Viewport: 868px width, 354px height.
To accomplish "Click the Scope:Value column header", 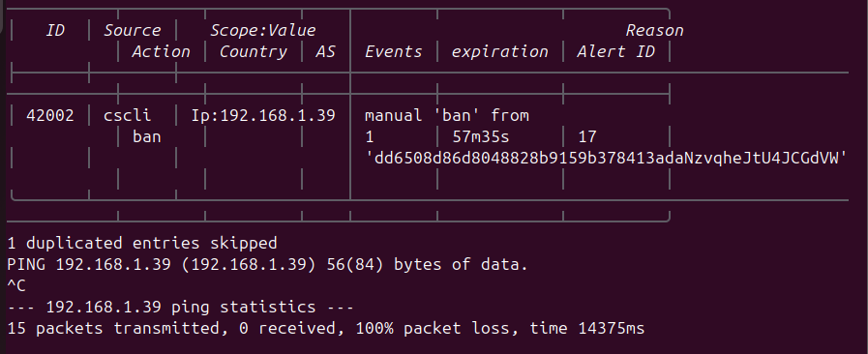I will click(262, 31).
